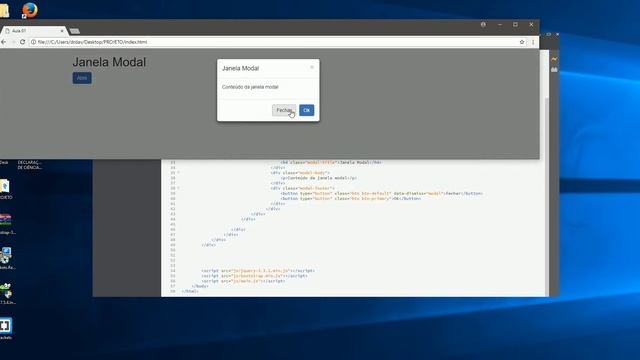Open Extension Manager icon in Brackets sidebar
Screen dimensions: 640x360
point(554,70)
